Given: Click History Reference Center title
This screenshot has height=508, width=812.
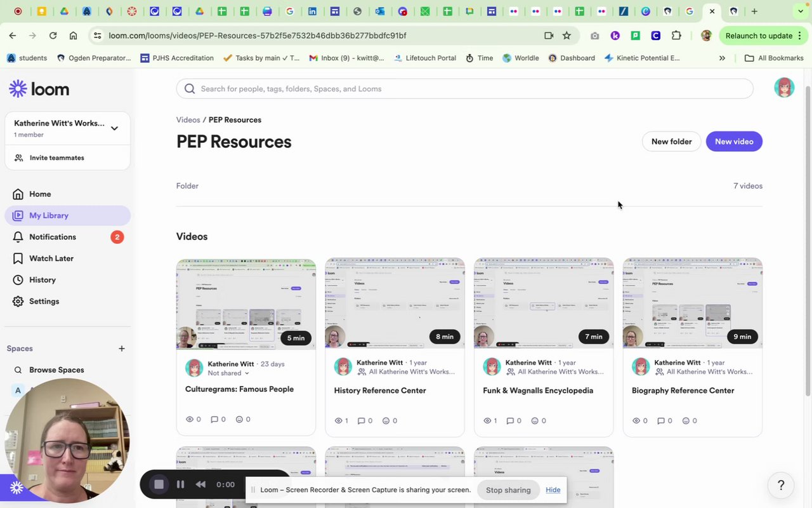Looking at the screenshot, I should point(380,391).
